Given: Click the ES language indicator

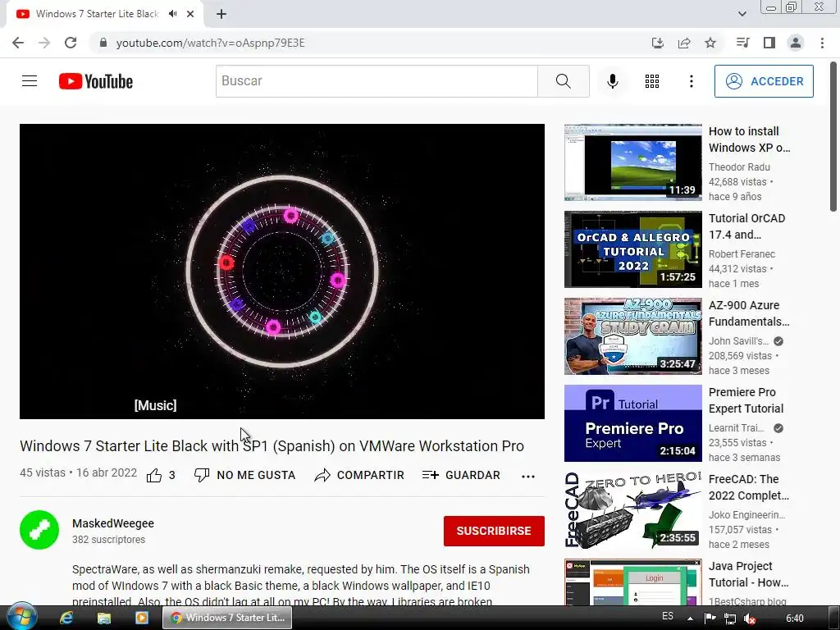Looking at the screenshot, I should coord(668,616).
